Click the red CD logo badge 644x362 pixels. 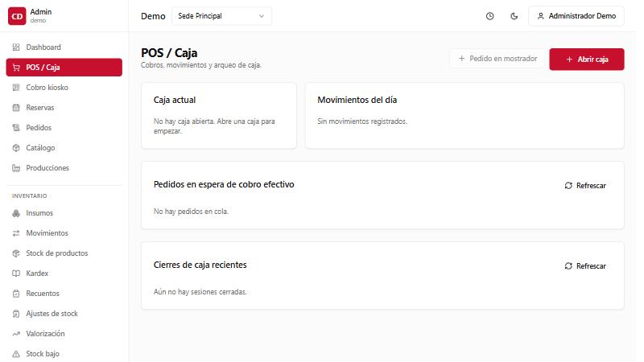coord(17,16)
